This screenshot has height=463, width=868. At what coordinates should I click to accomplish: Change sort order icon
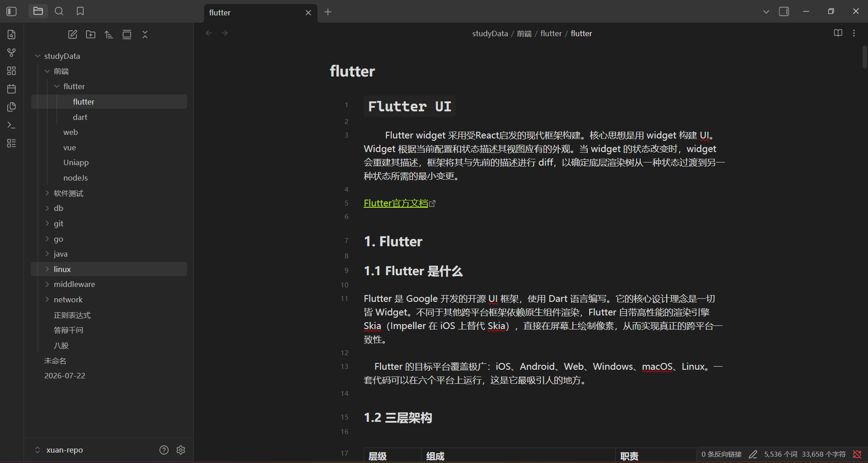click(109, 34)
